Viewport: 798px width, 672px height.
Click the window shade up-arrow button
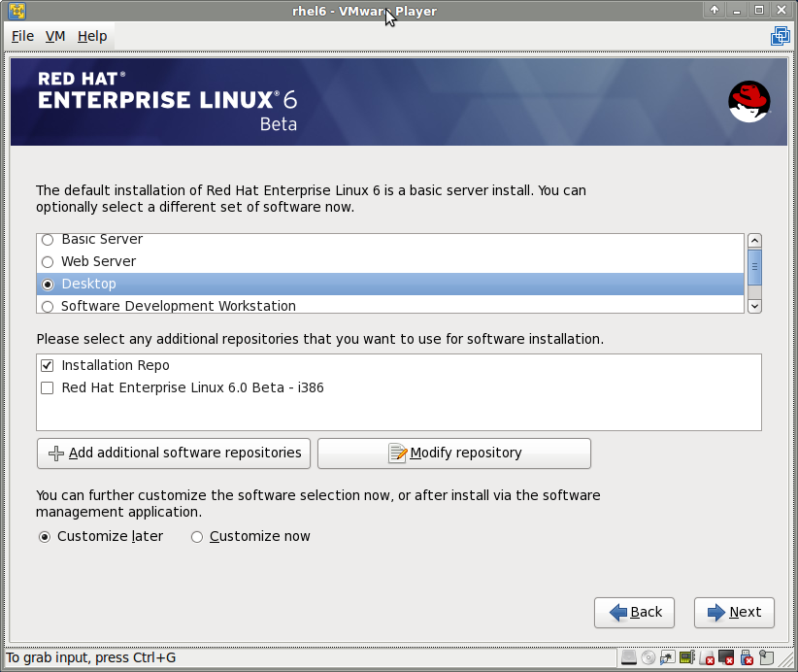pyautogui.click(x=715, y=10)
